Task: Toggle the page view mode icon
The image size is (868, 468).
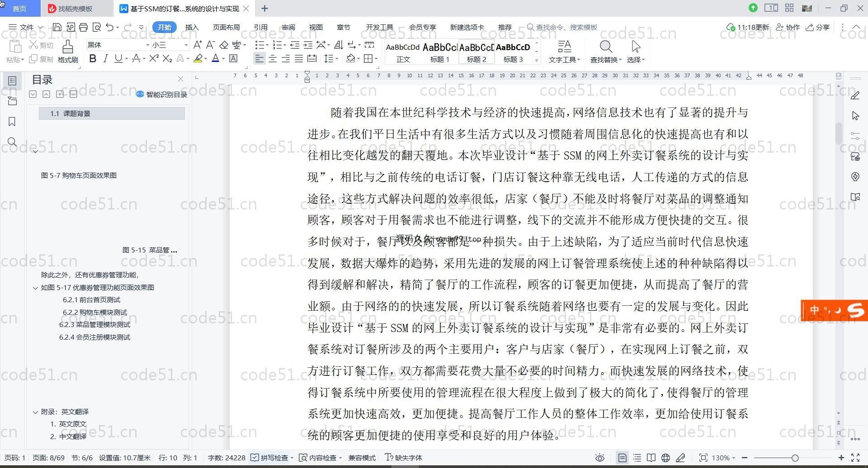Action: tap(623, 458)
